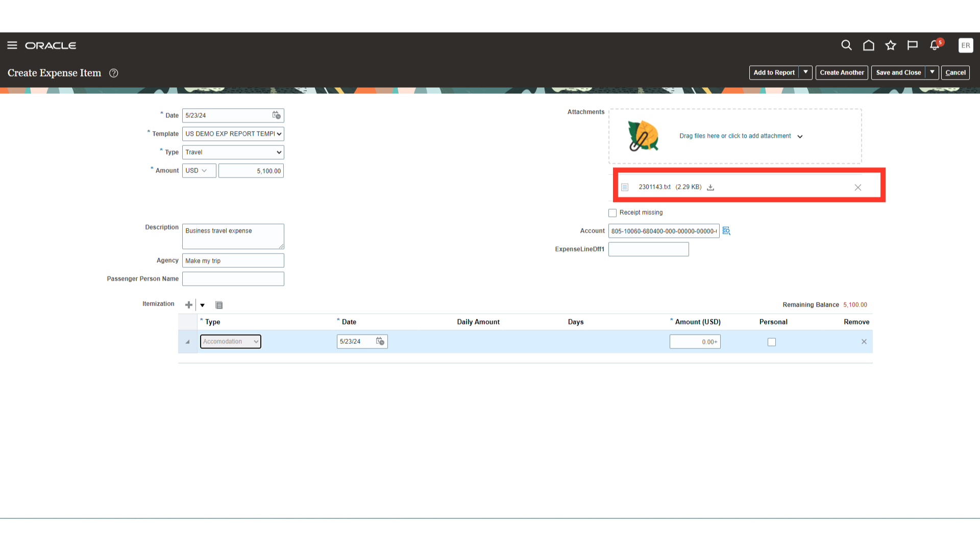Search for an account using lookup icon
This screenshot has height=551, width=980.
point(726,231)
